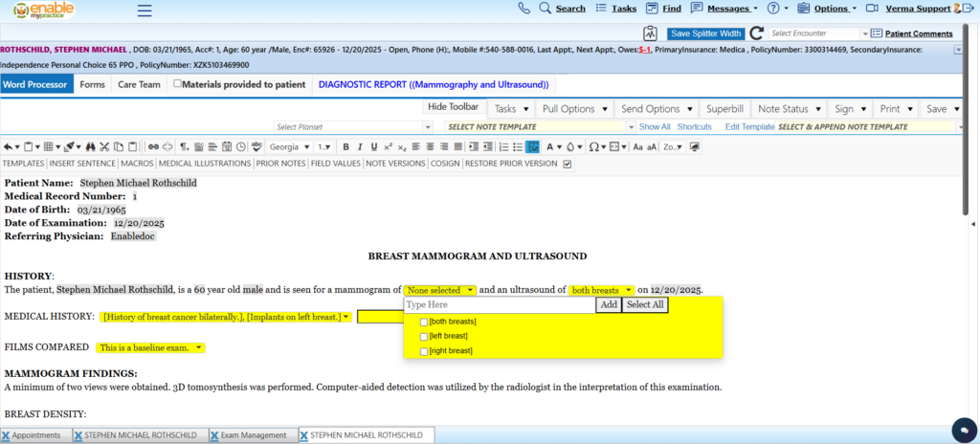Switch to the Care Team tab
980x444 pixels.
139,84
